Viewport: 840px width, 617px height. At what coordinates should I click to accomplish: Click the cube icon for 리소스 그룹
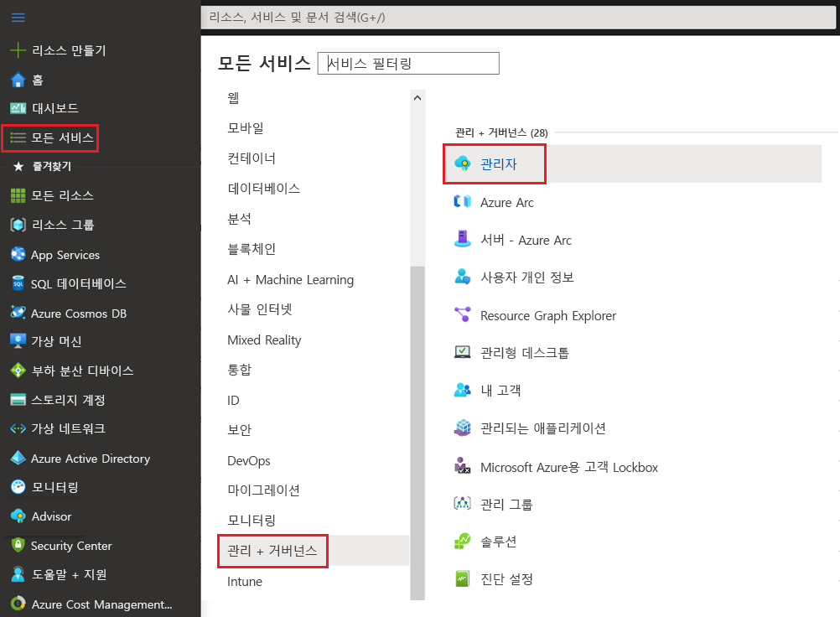(18, 225)
